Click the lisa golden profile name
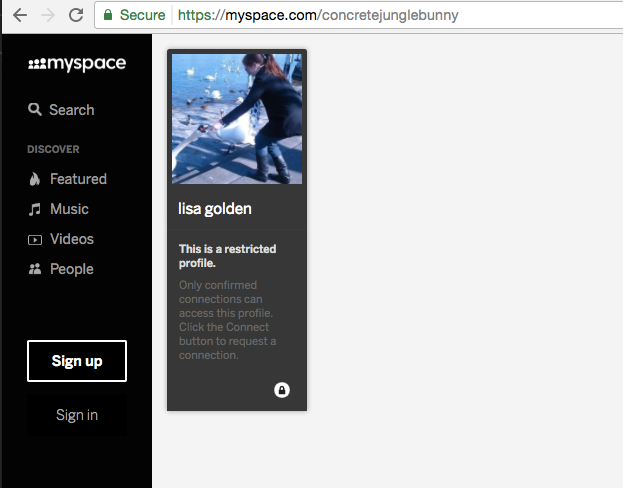Image resolution: width=623 pixels, height=488 pixels. point(215,209)
